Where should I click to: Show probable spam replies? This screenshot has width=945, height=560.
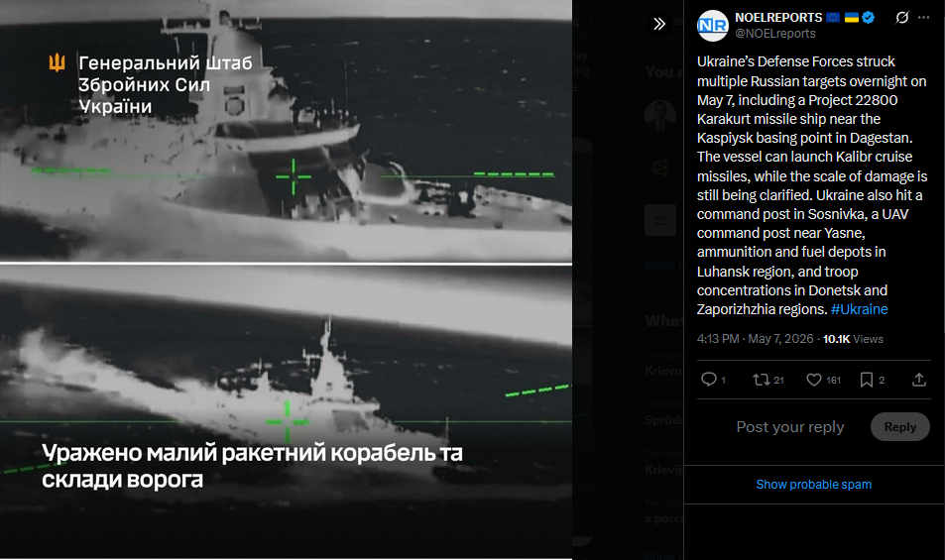point(814,484)
